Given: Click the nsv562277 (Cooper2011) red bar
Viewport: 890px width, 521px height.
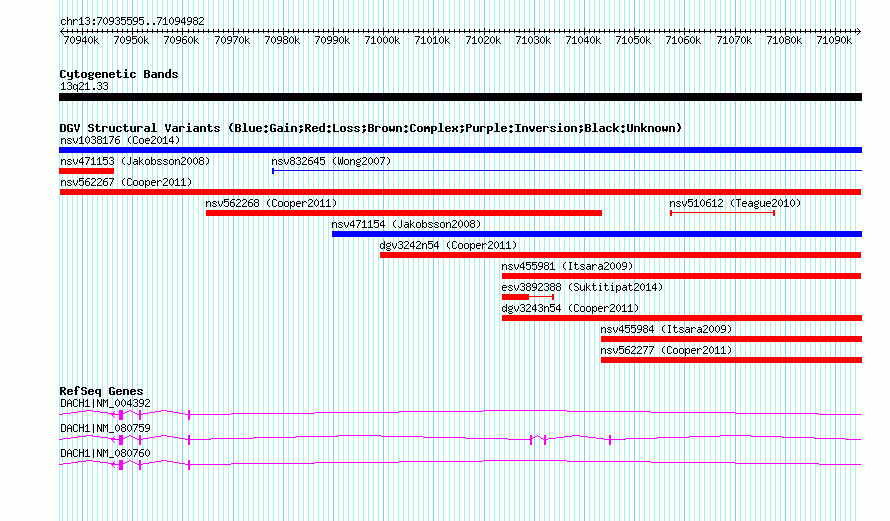Looking at the screenshot, I should coord(731,360).
